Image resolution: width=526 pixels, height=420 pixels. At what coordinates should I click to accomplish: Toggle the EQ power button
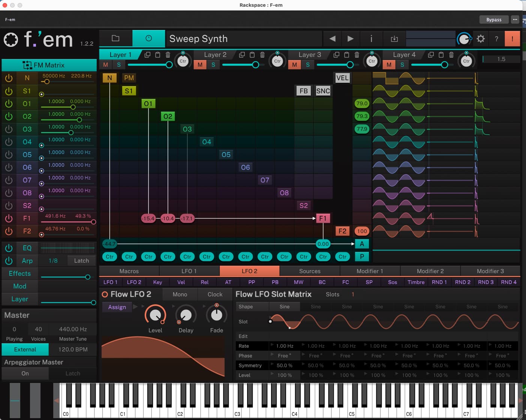(9, 248)
